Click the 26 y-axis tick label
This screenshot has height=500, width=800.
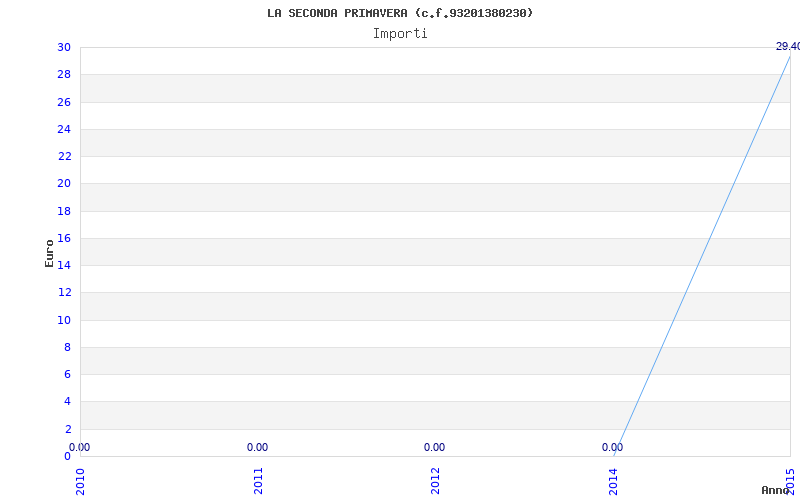click(64, 102)
